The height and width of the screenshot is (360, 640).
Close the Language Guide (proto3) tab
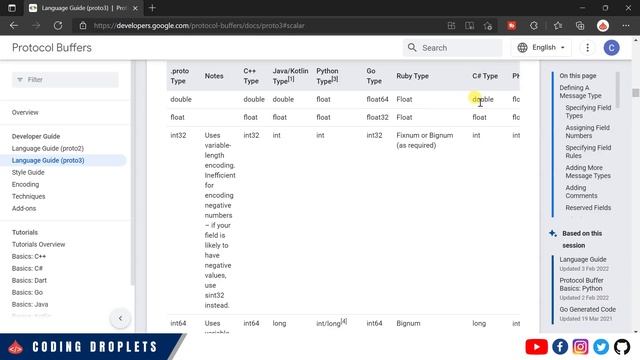135,8
